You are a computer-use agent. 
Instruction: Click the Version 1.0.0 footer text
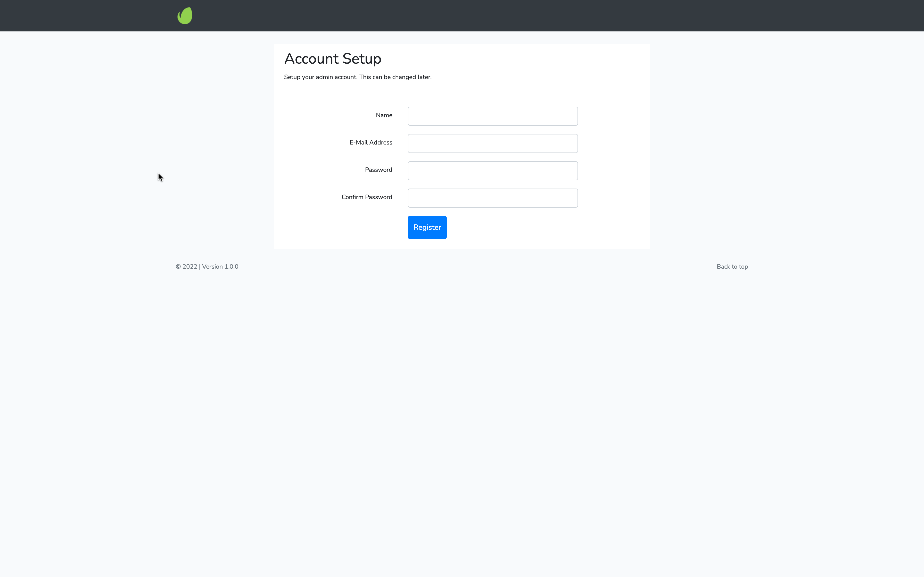(220, 267)
